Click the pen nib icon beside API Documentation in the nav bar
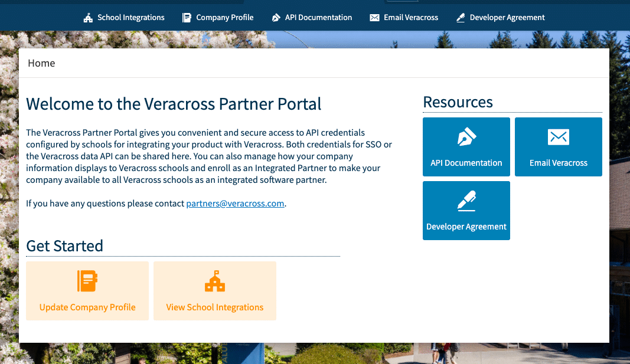 (x=276, y=18)
